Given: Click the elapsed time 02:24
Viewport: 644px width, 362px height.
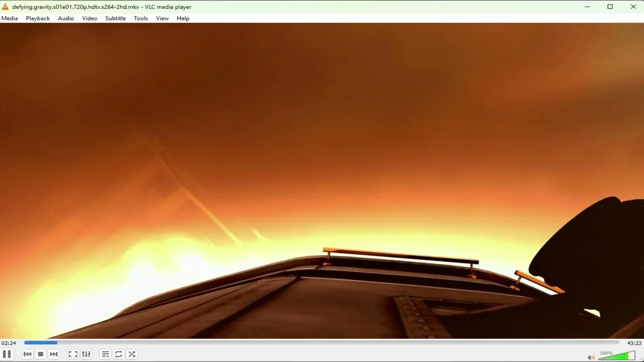Looking at the screenshot, I should [x=9, y=343].
